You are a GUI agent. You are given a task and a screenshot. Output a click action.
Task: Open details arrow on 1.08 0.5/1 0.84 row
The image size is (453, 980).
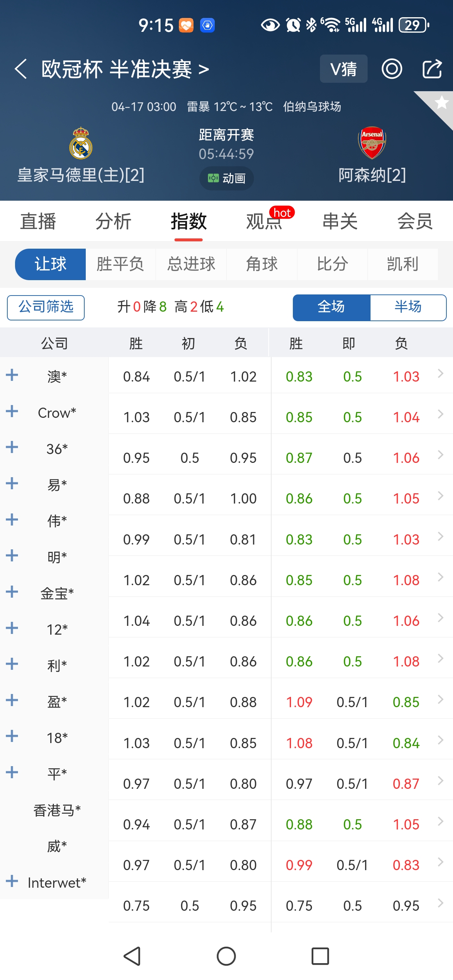[441, 740]
